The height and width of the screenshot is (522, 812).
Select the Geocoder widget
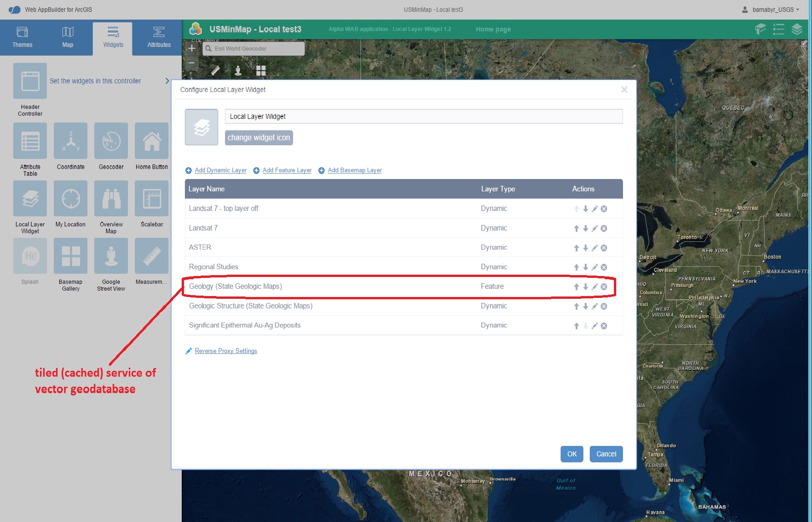tap(111, 141)
